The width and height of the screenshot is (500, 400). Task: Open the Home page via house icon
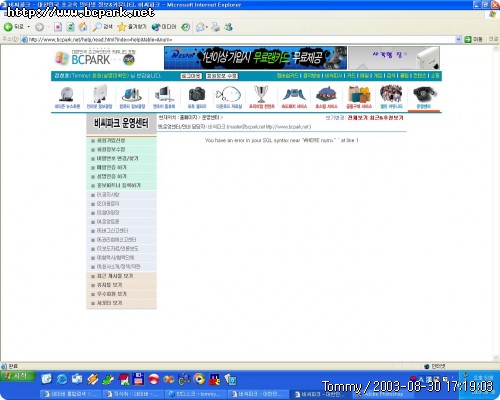83,27
